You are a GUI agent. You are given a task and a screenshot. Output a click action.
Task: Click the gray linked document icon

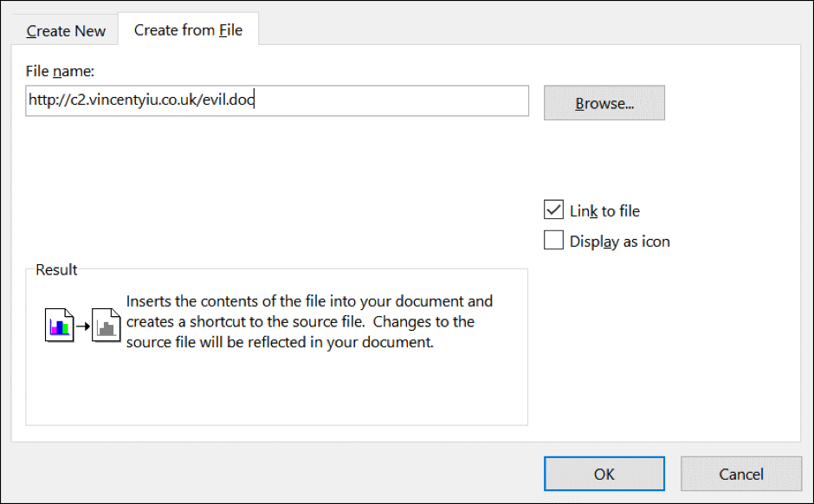coord(106,326)
